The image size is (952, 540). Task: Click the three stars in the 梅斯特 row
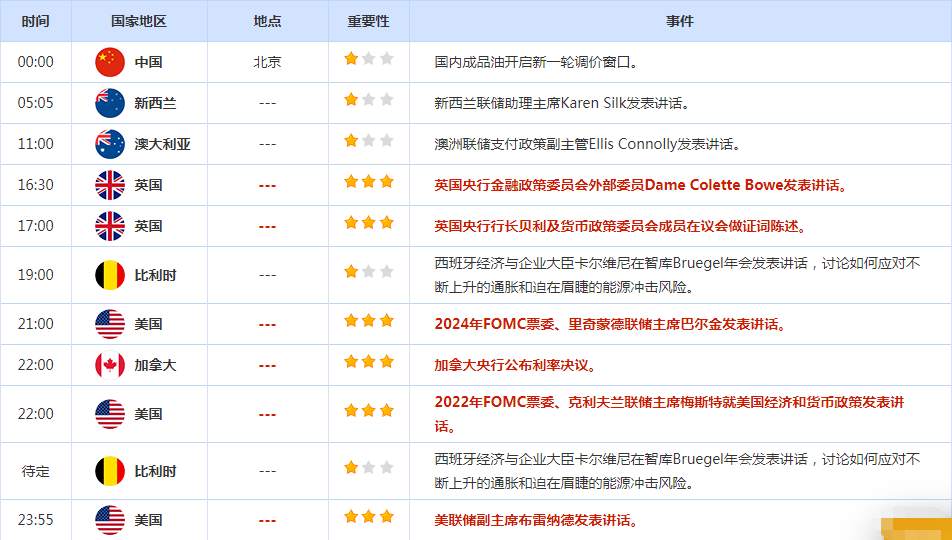tap(369, 411)
